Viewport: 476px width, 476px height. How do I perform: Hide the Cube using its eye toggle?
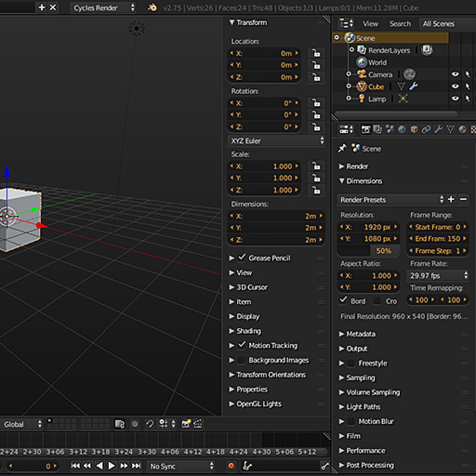pyautogui.click(x=456, y=86)
